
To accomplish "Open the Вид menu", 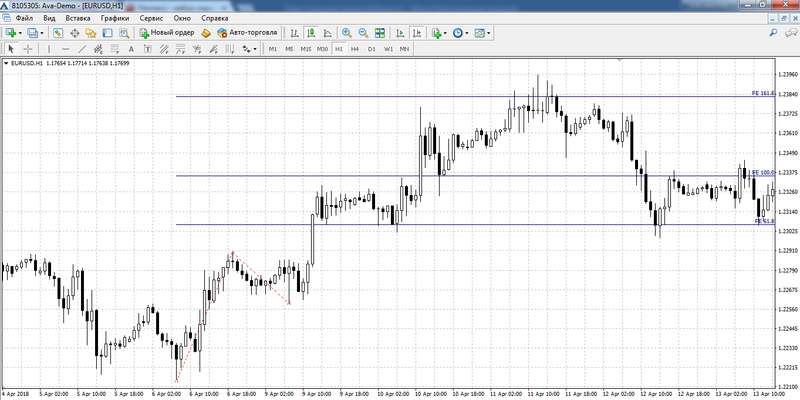I will coord(49,18).
